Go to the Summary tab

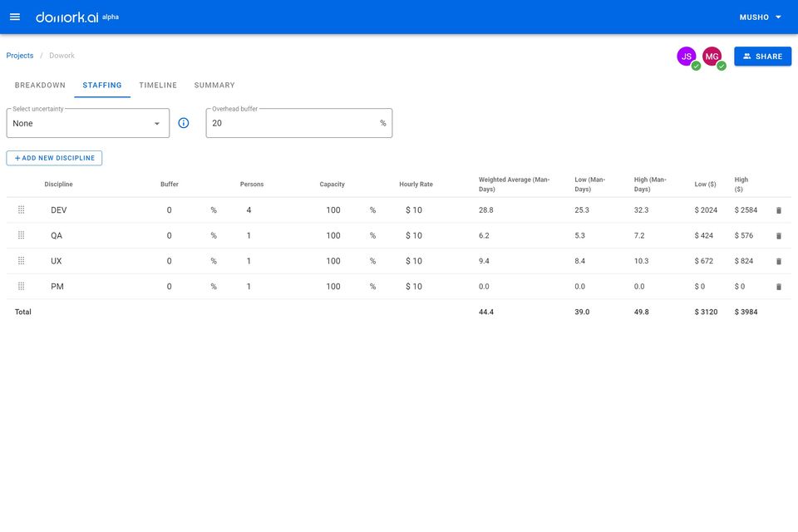coord(214,85)
